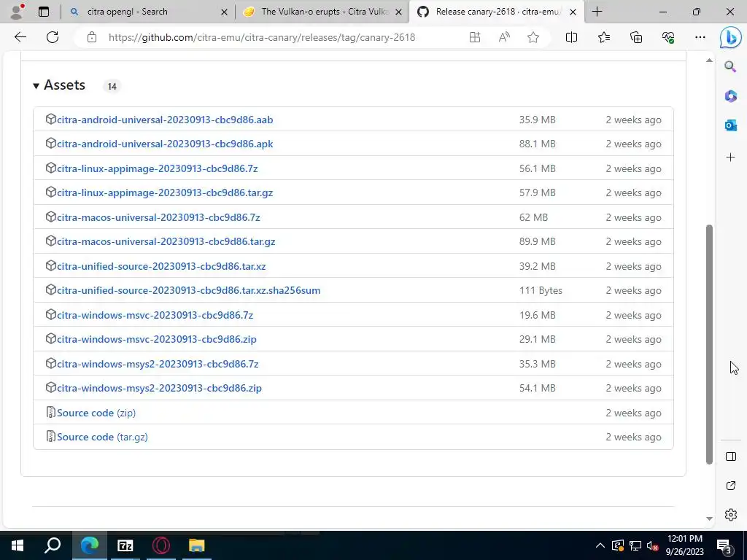Image resolution: width=747 pixels, height=560 pixels.
Task: Click the scrollbar up arrow
Action: pyautogui.click(x=709, y=61)
